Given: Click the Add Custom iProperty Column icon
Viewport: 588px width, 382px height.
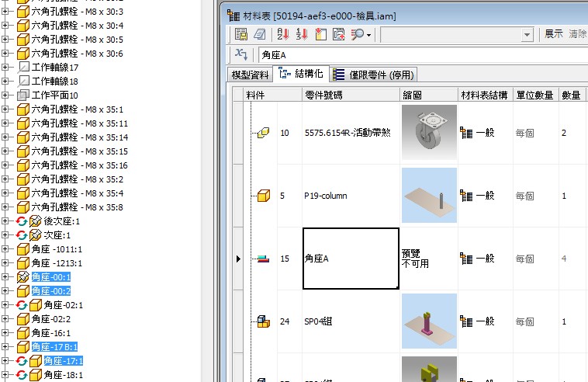Looking at the screenshot, I should click(x=339, y=34).
